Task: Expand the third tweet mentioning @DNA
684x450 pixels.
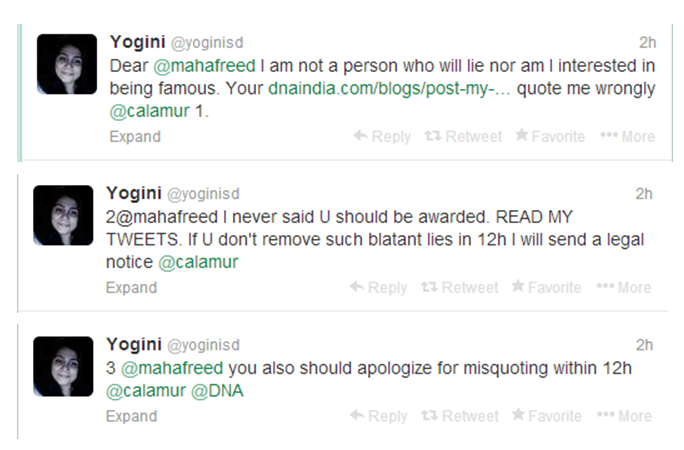Action: click(131, 416)
